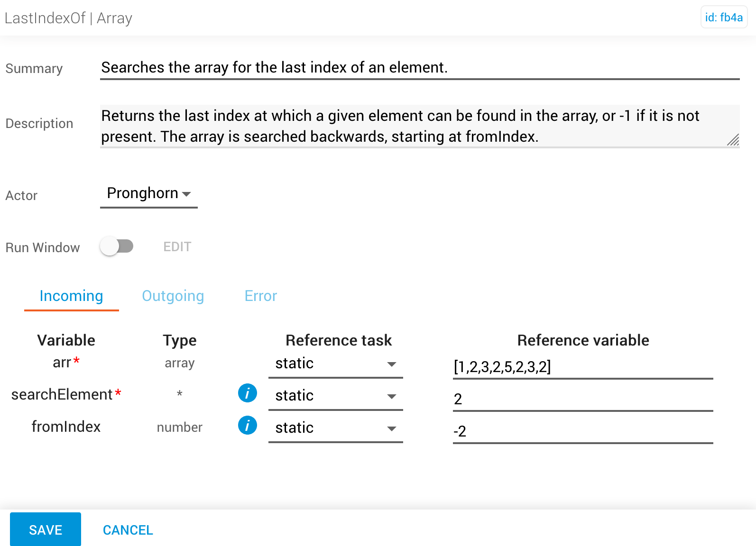Screen dimensions: 756x546
Task: Click the CANCEL button
Action: (128, 530)
